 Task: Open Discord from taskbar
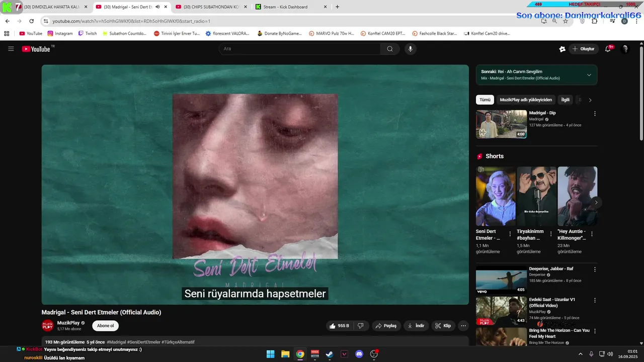click(359, 354)
